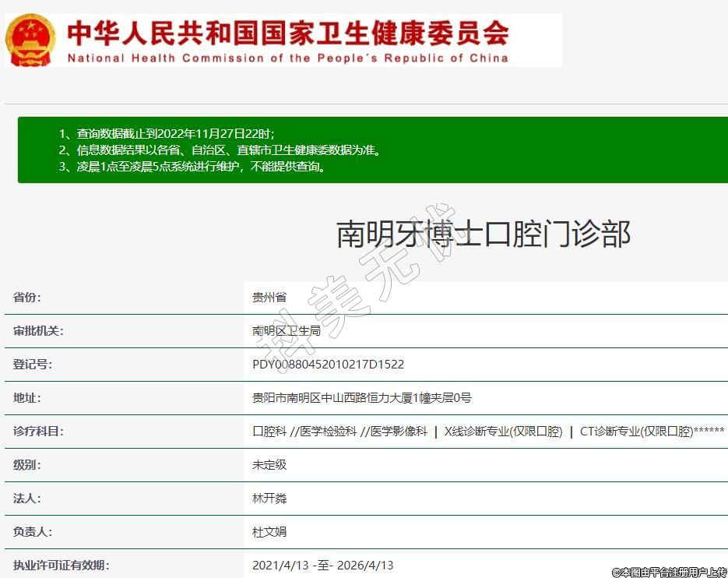Click 口腔科 in the treatment subjects row
Screen dimensions: 728x578
pyautogui.click(x=269, y=432)
